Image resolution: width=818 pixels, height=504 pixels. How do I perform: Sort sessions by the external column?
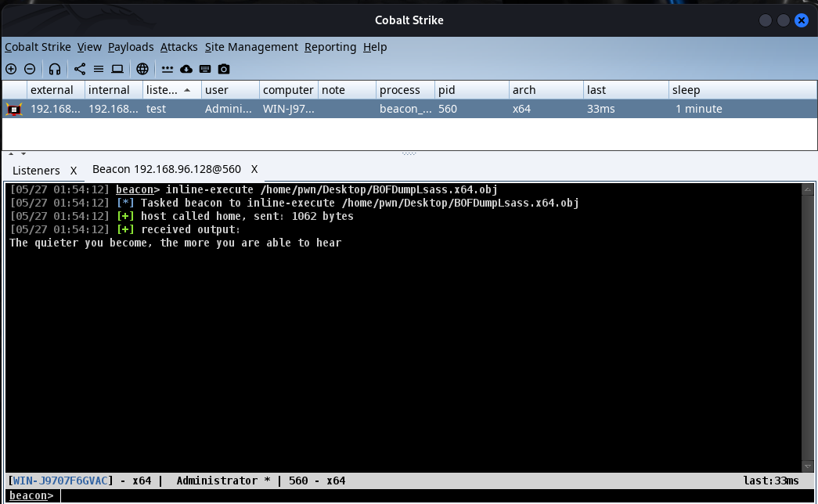[x=56, y=90]
